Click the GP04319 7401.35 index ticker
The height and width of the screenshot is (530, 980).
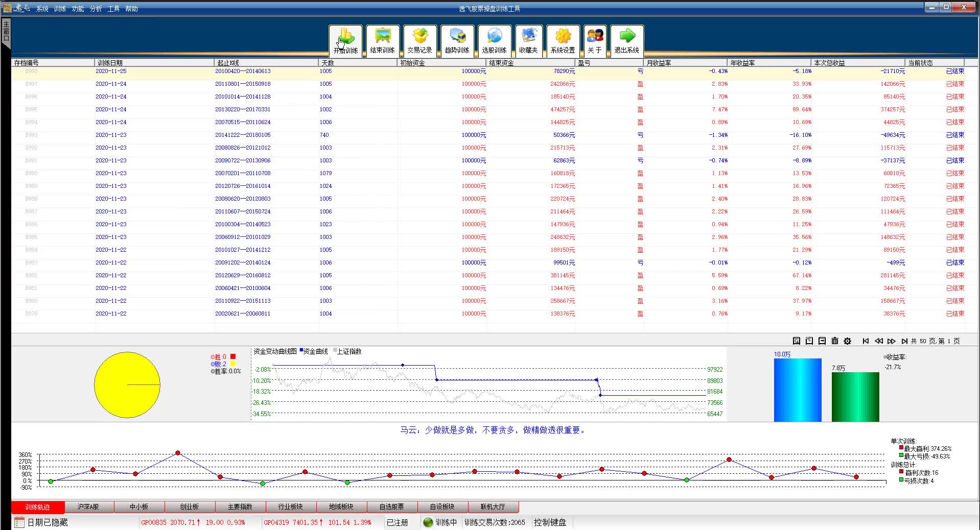click(x=317, y=522)
